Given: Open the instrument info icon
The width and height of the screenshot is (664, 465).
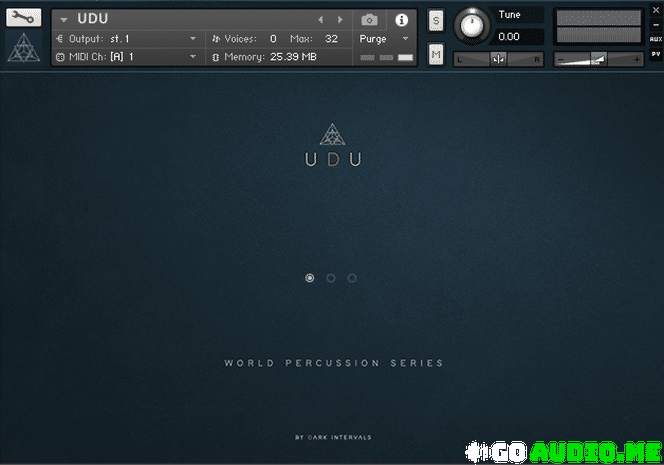Looking at the screenshot, I should [x=401, y=19].
